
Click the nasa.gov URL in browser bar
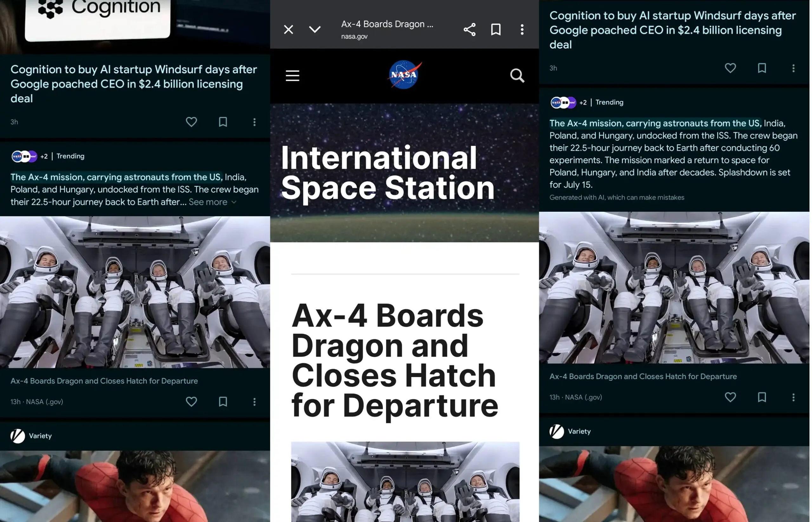tap(354, 36)
